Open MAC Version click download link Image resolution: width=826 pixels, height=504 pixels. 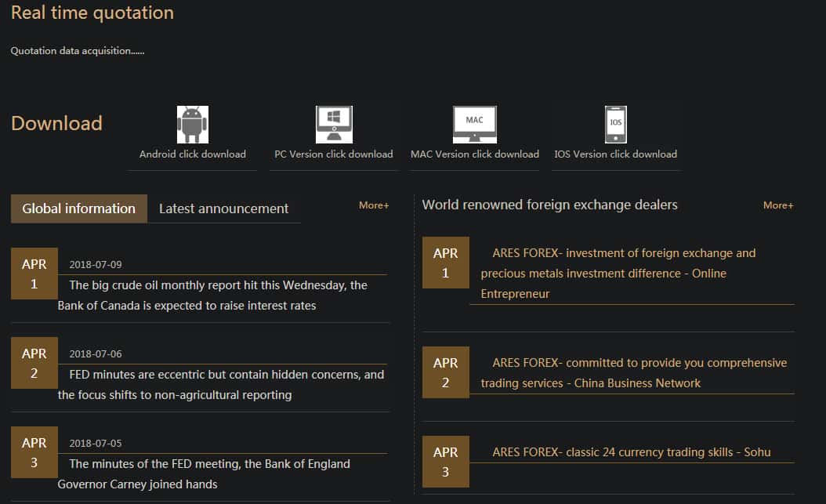(475, 154)
